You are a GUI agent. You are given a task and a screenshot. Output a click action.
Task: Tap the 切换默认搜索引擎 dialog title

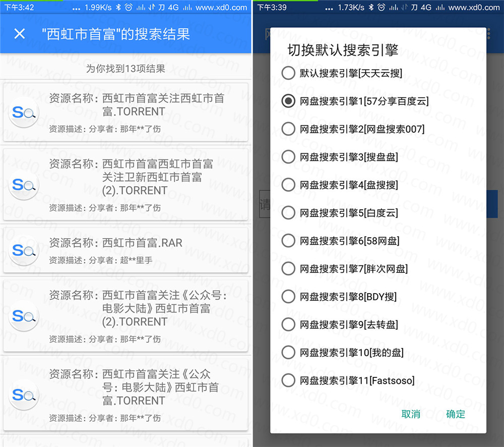(x=343, y=50)
